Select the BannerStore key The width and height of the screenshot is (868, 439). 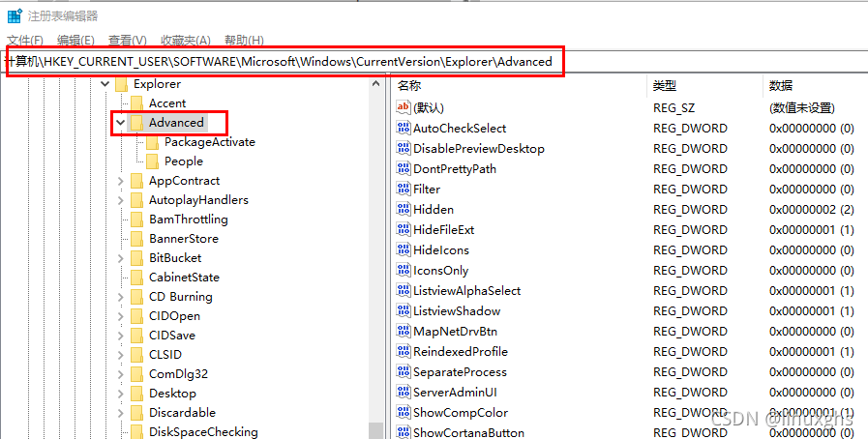pos(183,239)
